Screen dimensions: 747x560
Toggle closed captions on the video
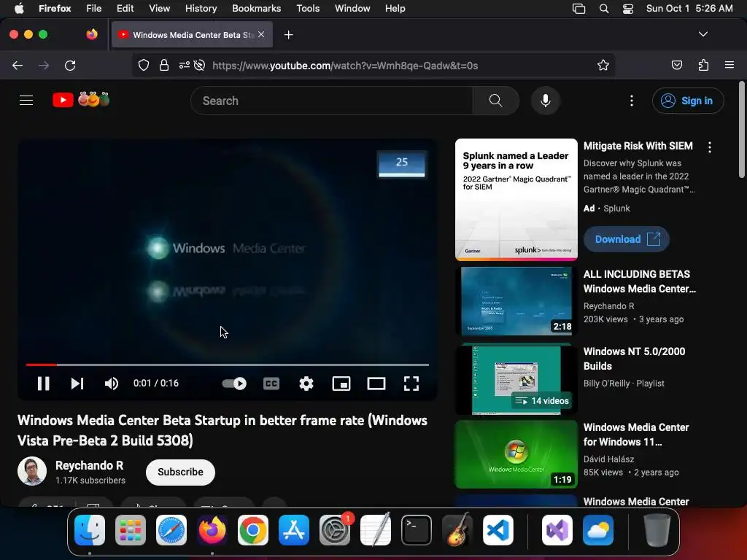[271, 384]
